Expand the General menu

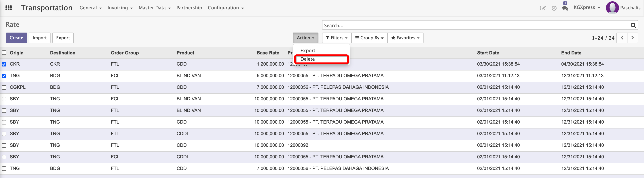click(91, 8)
